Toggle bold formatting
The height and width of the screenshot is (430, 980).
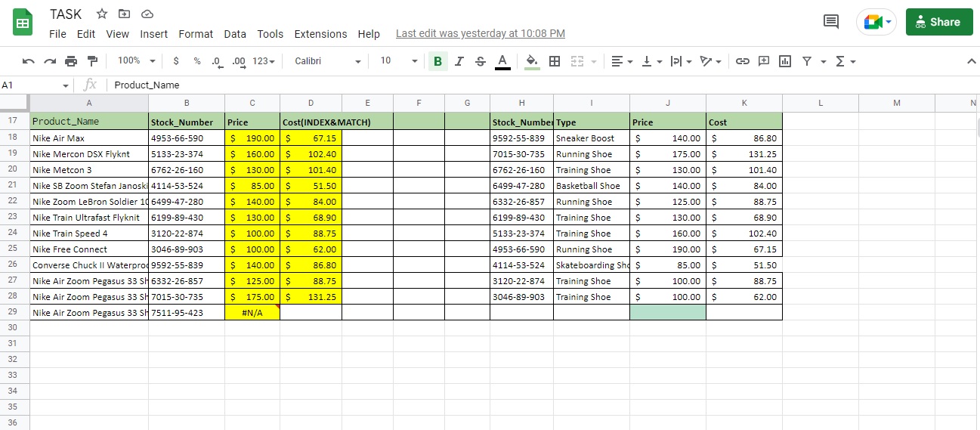(x=437, y=61)
